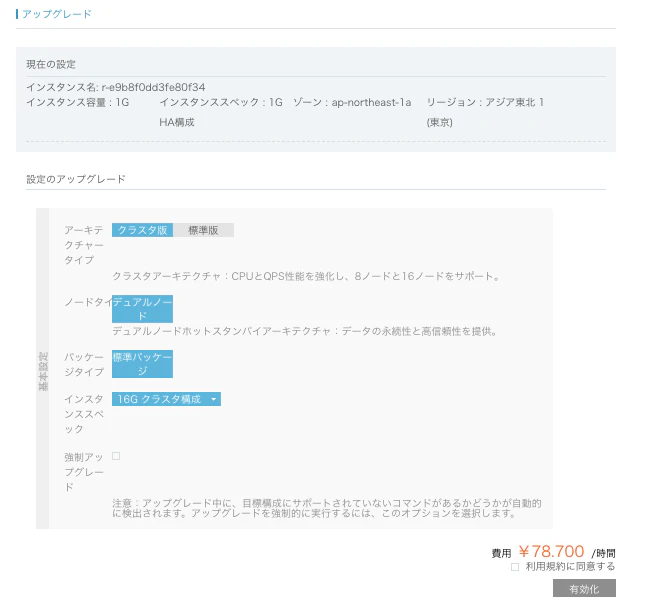
Task: Click the ゾーン : ap-northeast-1a text
Action: [352, 102]
